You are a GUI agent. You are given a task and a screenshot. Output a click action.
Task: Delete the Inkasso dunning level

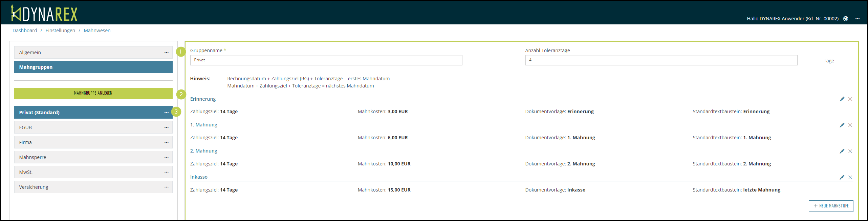coord(850,177)
